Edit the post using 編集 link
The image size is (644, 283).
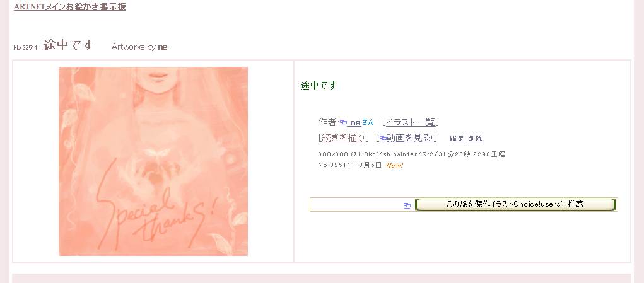tap(457, 139)
